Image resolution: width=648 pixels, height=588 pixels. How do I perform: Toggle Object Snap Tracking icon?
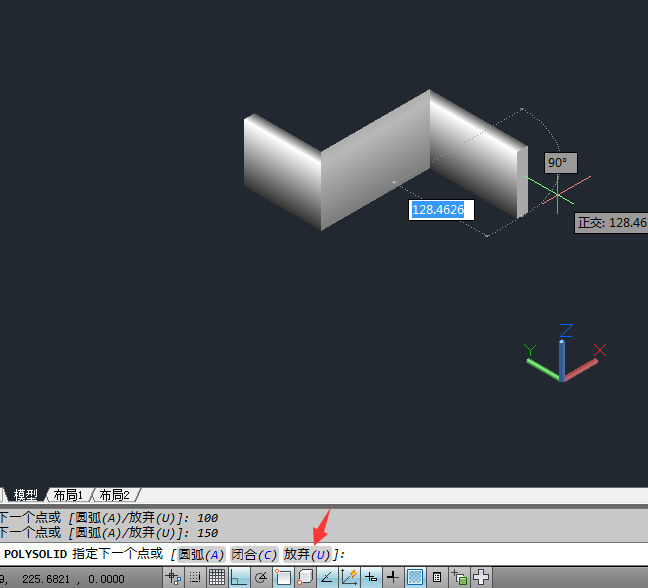pos(327,577)
